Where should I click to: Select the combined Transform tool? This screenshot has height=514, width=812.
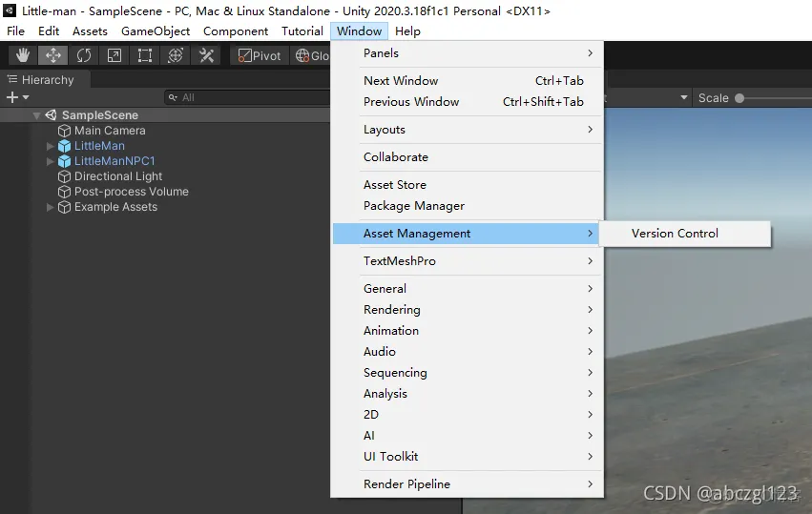point(176,55)
